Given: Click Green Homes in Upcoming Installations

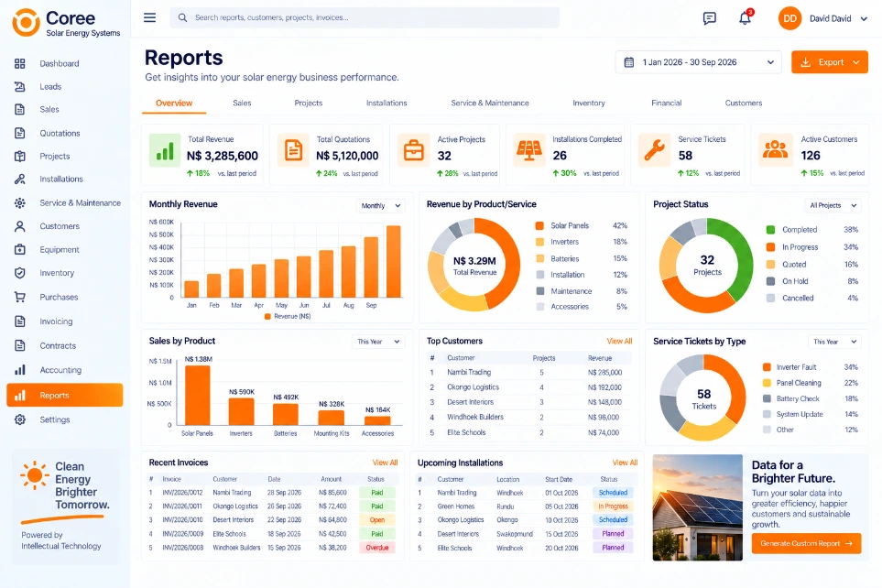Looking at the screenshot, I should tap(456, 506).
